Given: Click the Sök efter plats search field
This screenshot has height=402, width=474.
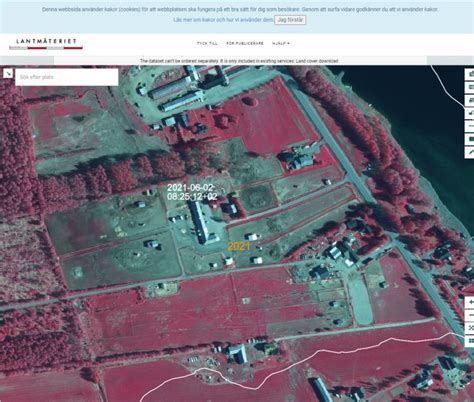Looking at the screenshot, I should [67, 77].
